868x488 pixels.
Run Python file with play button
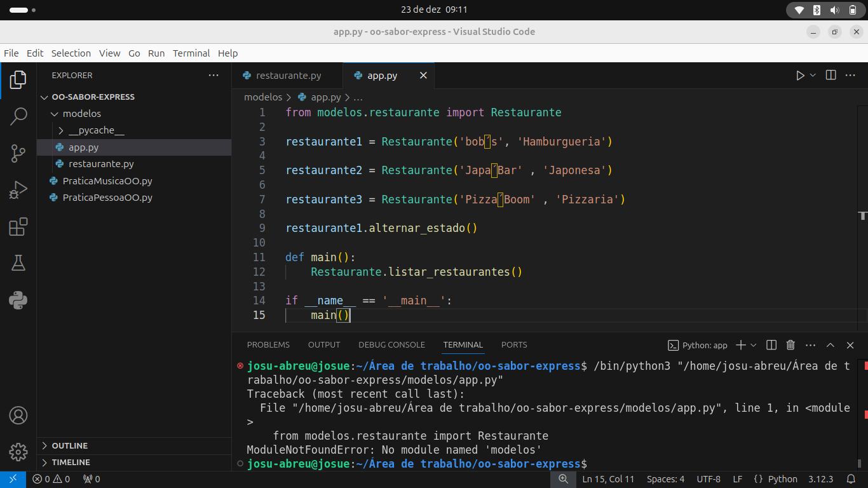pos(800,76)
